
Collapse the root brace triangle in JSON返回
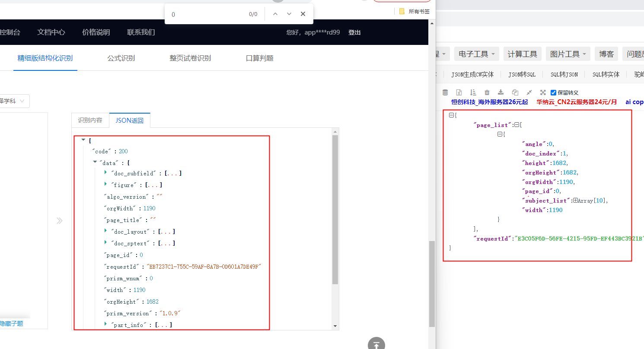pos(83,140)
